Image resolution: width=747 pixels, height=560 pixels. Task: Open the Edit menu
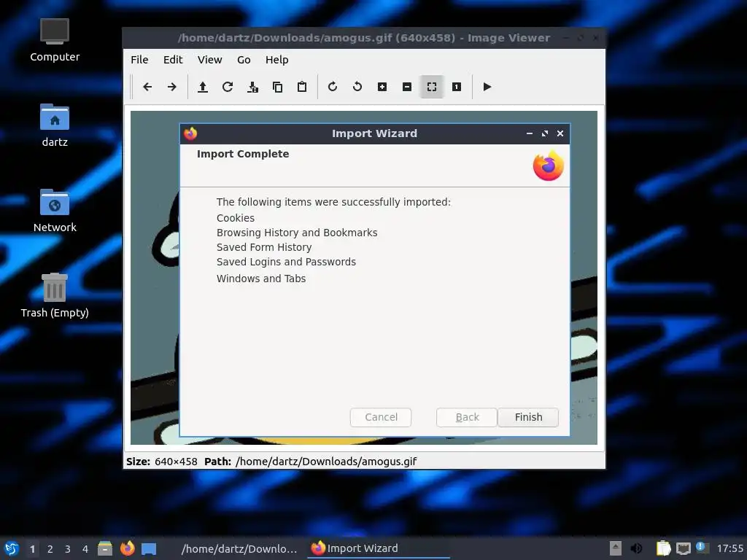pyautogui.click(x=173, y=60)
